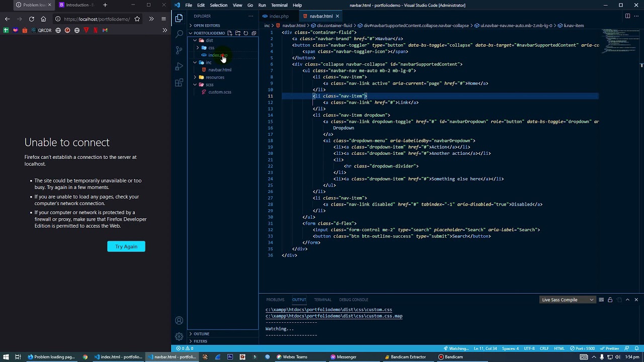Close the Problem loading page tab
Screen dimensions: 644x362
tap(49, 5)
